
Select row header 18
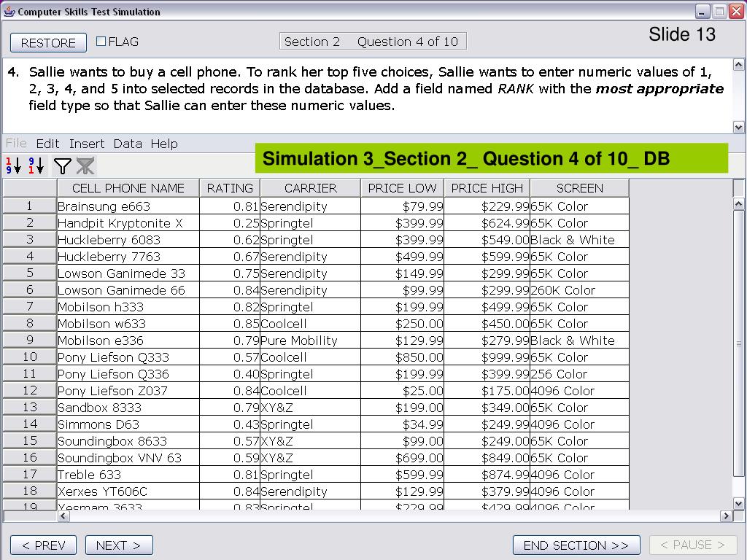(29, 491)
